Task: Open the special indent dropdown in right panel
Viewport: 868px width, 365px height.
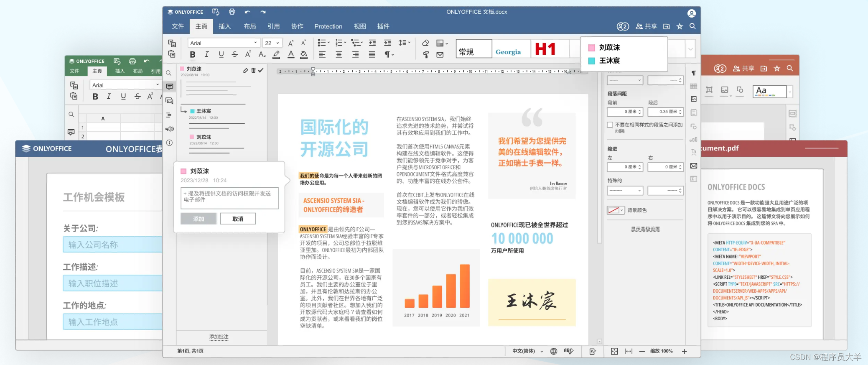Action: point(625,191)
